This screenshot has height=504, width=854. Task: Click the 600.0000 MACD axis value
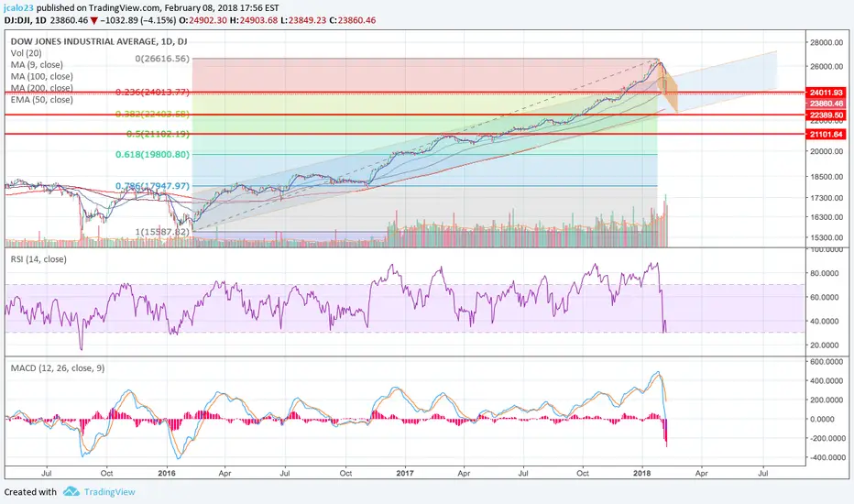[x=827, y=362]
